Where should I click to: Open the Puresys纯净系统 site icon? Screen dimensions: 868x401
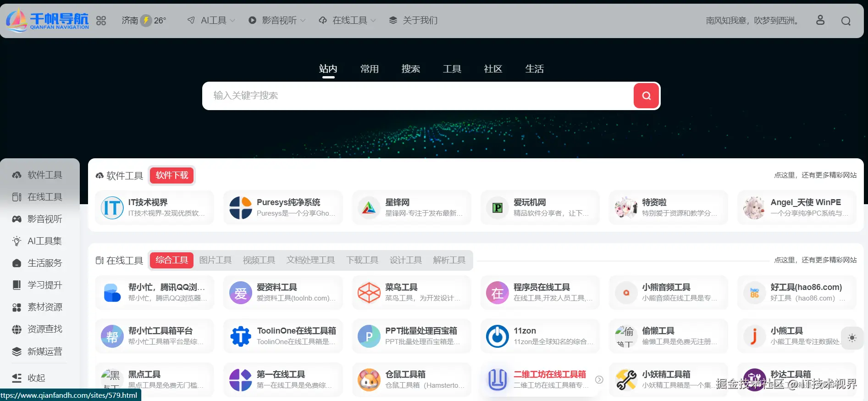tap(241, 208)
